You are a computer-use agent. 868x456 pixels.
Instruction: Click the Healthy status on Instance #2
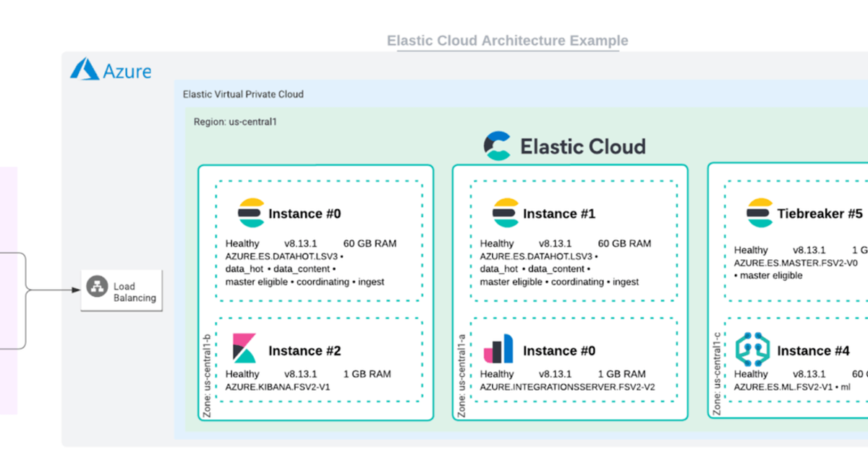(242, 374)
